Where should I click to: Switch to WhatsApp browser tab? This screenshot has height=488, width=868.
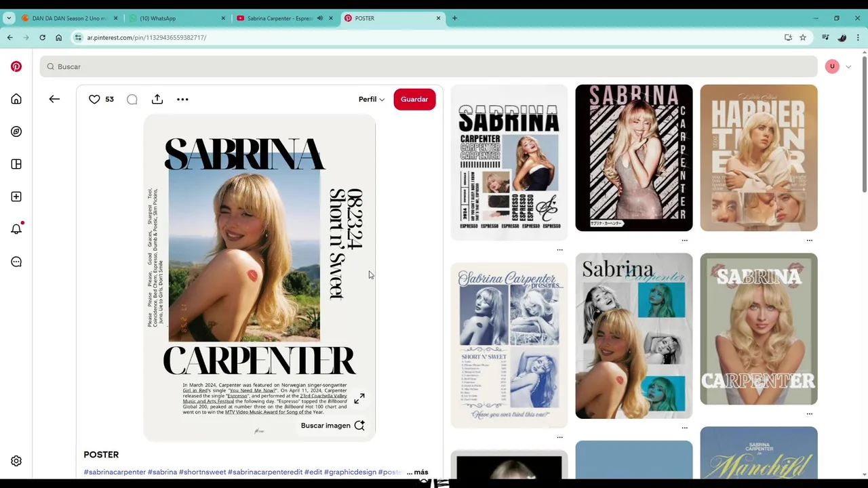coord(178,18)
